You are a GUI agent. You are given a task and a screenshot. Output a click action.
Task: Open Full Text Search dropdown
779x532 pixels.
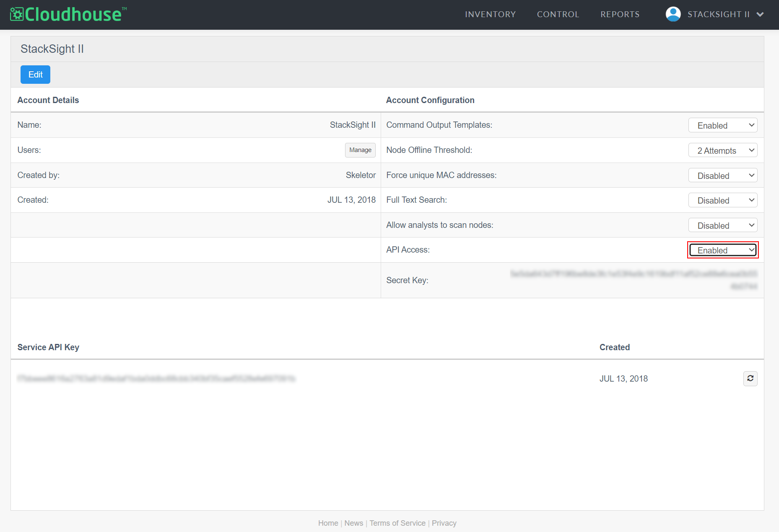tap(723, 200)
